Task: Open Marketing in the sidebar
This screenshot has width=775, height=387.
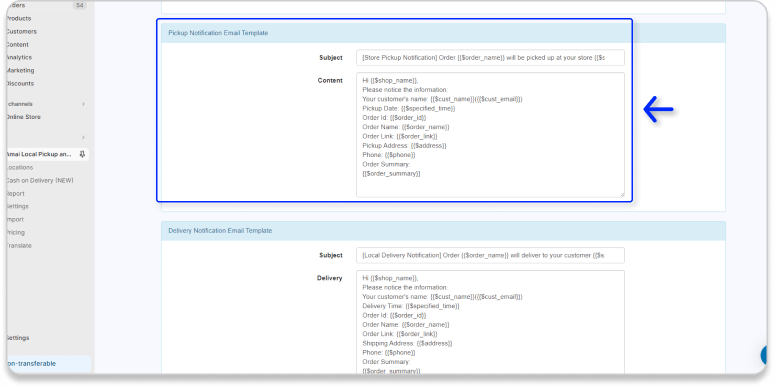Action: tap(20, 70)
